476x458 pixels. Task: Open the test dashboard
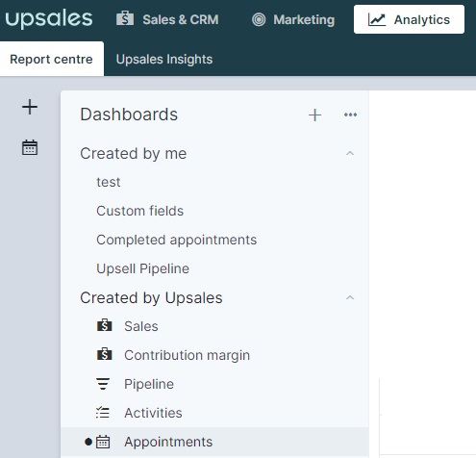(x=109, y=182)
